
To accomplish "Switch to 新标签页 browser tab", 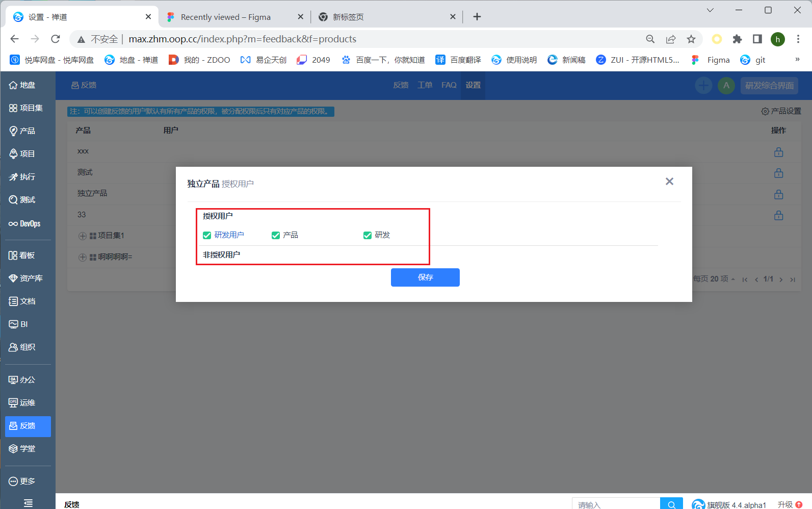I will click(387, 17).
